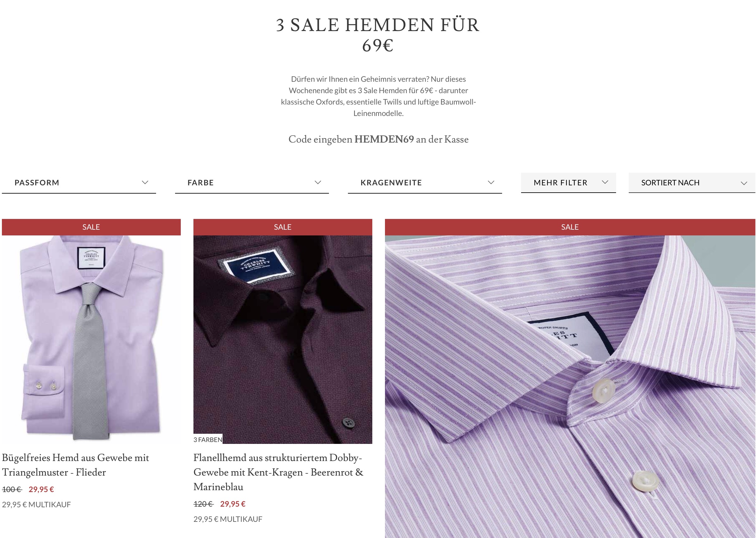Click the KRAGENWEITE chevron arrow
756x538 pixels.
491,183
